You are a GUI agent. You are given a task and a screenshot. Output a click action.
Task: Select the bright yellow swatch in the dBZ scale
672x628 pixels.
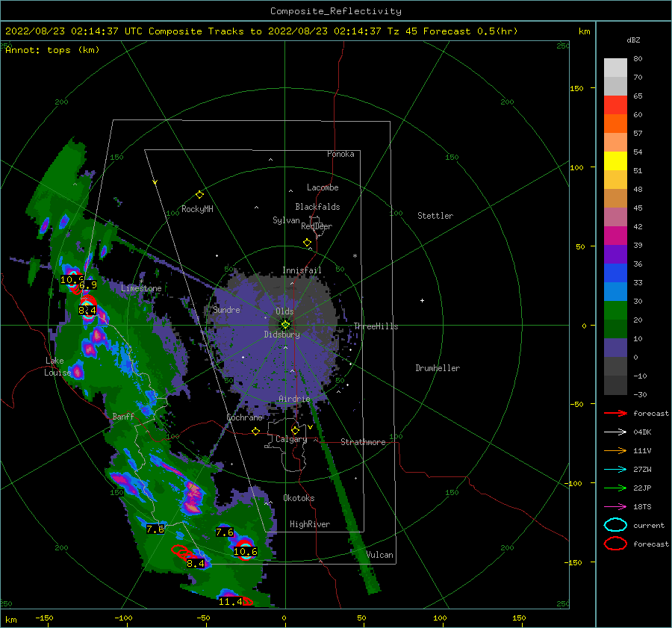tap(615, 161)
